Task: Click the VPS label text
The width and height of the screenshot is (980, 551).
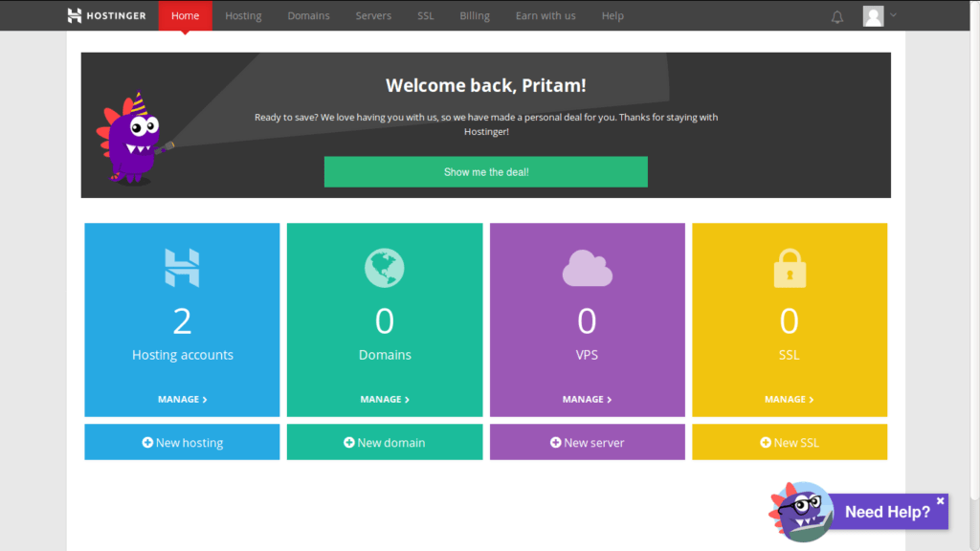Action: [x=587, y=355]
